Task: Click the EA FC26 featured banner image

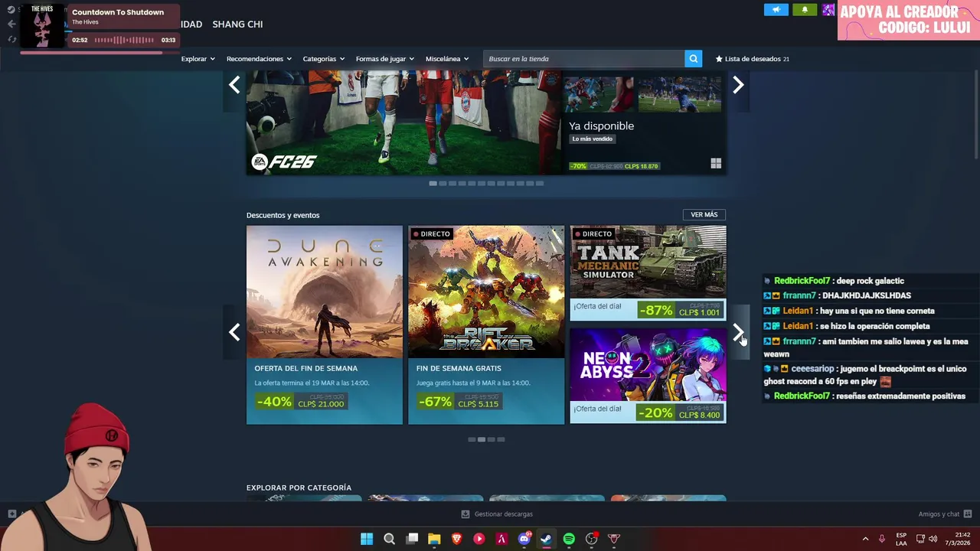Action: 403,122
